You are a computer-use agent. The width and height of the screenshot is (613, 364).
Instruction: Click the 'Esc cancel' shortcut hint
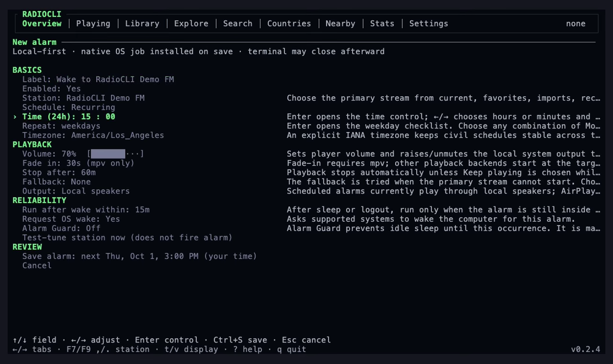tap(306, 340)
